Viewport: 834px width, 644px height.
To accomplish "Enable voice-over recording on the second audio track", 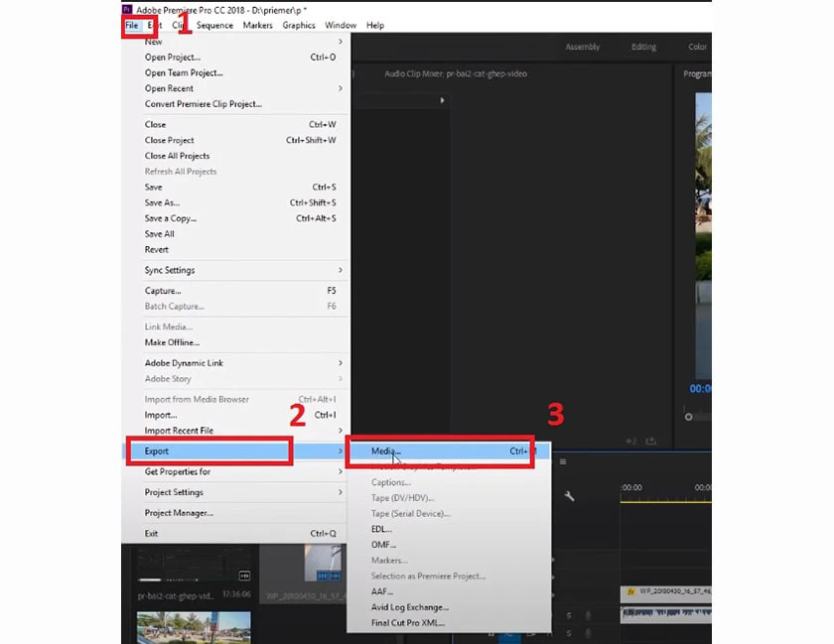I will [588, 633].
